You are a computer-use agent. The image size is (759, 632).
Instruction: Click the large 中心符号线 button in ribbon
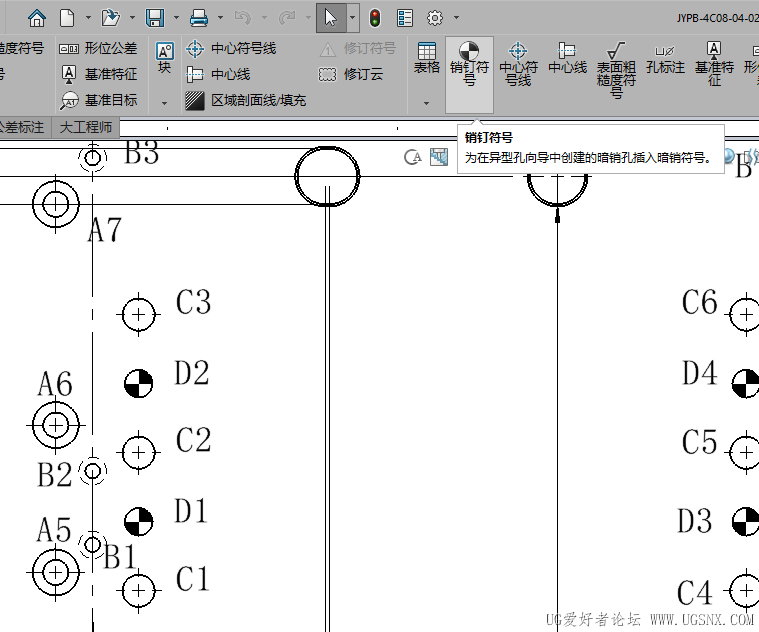pos(518,64)
